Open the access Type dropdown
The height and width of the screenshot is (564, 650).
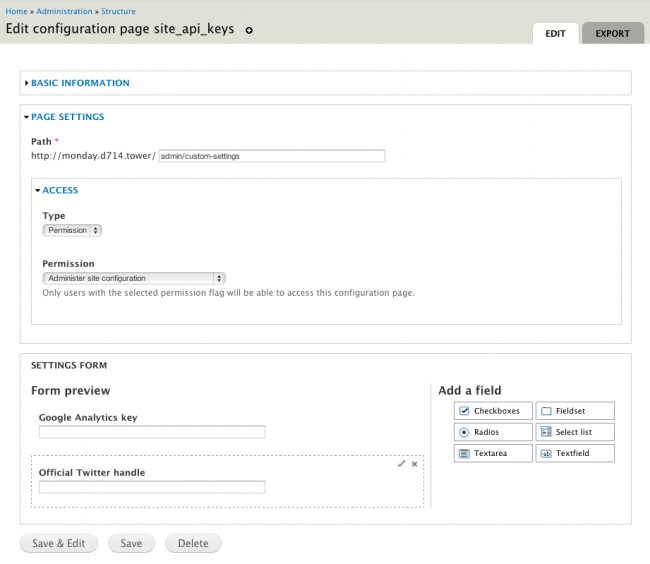[x=72, y=230]
